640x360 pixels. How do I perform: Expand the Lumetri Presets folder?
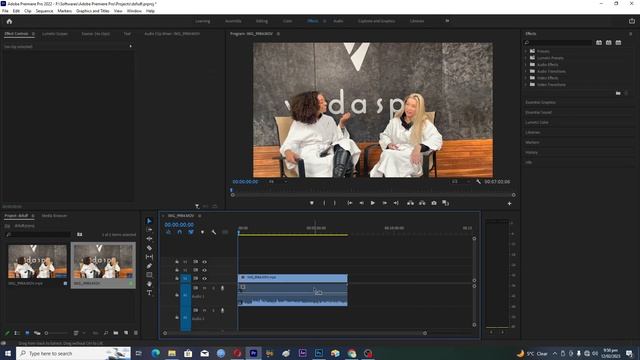(526, 58)
